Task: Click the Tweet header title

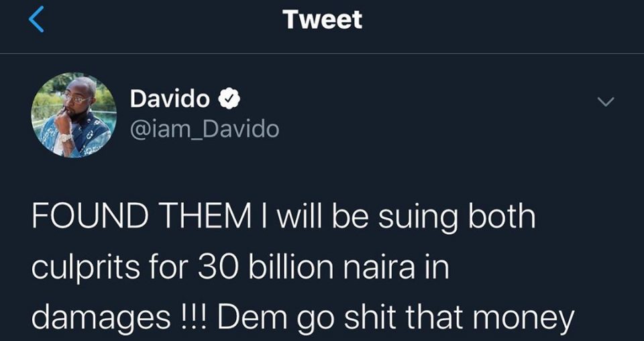Action: coord(322,19)
